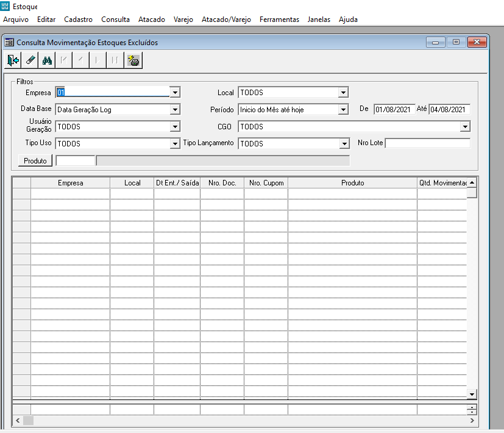Expand the Data Base dropdown arrow
This screenshot has height=433, width=504.
[x=175, y=110]
